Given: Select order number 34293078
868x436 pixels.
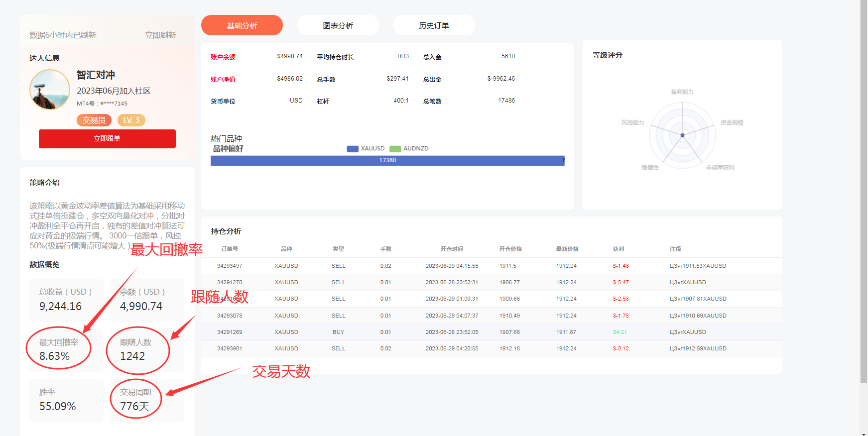Looking at the screenshot, I should 230,316.
